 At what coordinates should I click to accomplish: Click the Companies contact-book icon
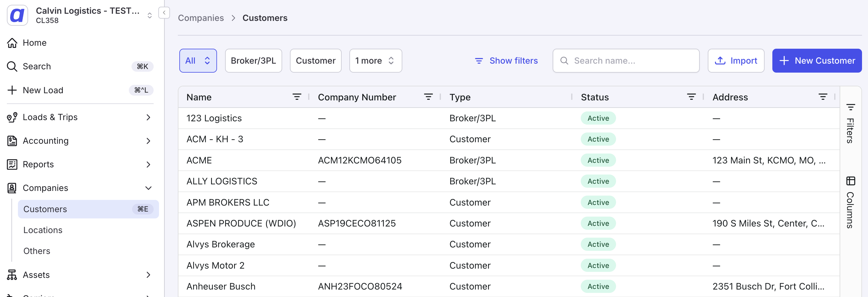pos(12,188)
